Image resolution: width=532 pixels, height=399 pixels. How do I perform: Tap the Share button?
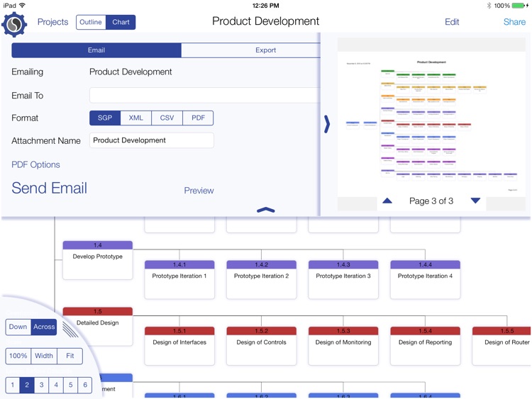point(514,22)
